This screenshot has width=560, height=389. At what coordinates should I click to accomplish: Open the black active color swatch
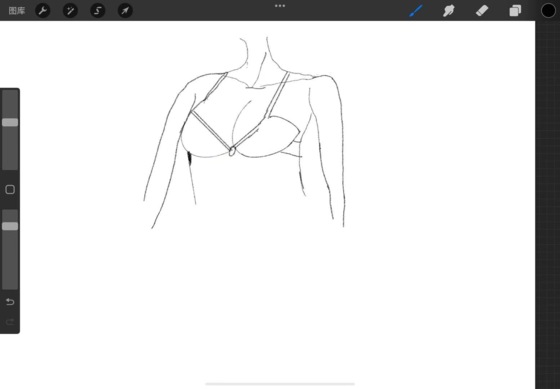548,11
